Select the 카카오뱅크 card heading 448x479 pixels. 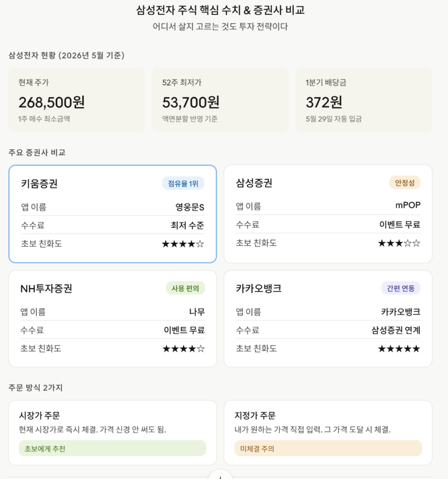pos(258,288)
